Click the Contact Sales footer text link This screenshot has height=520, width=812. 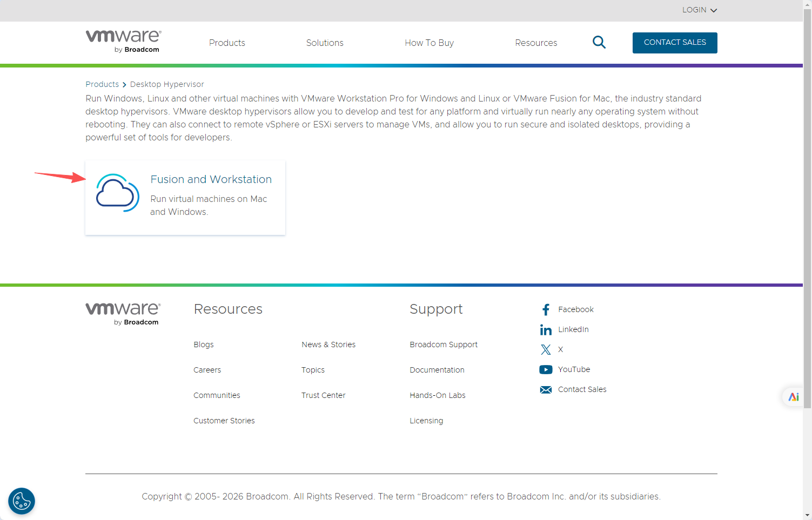coord(582,389)
